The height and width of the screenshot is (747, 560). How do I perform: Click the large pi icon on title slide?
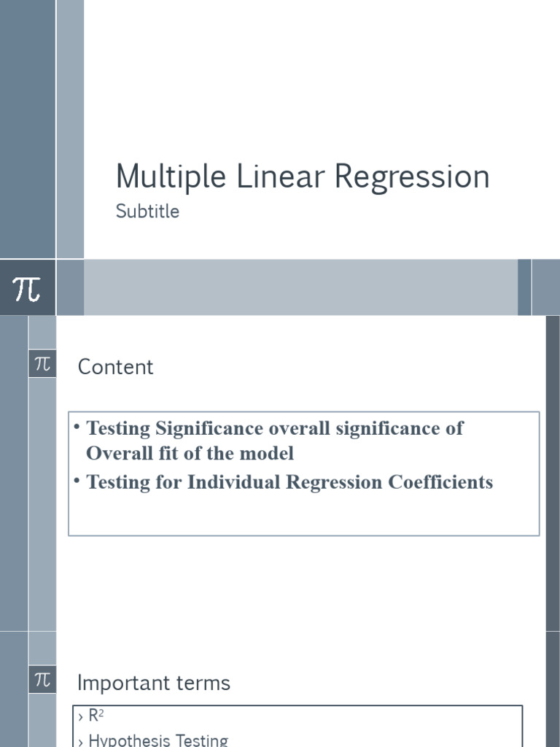(27, 288)
